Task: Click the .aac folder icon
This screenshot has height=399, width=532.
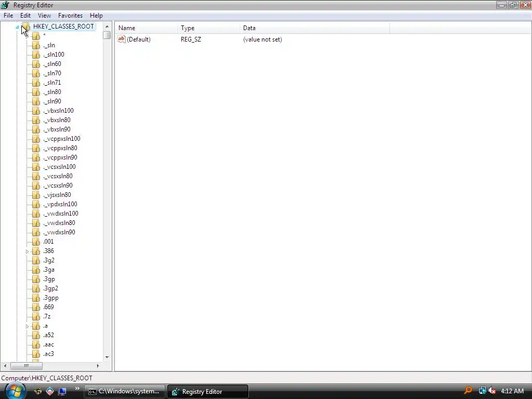Action: pyautogui.click(x=36, y=345)
